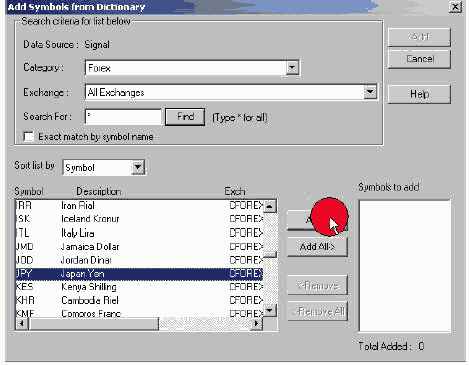Click the horizontal scroll left arrow
Screen dimensions: 469x365
[x=22, y=323]
